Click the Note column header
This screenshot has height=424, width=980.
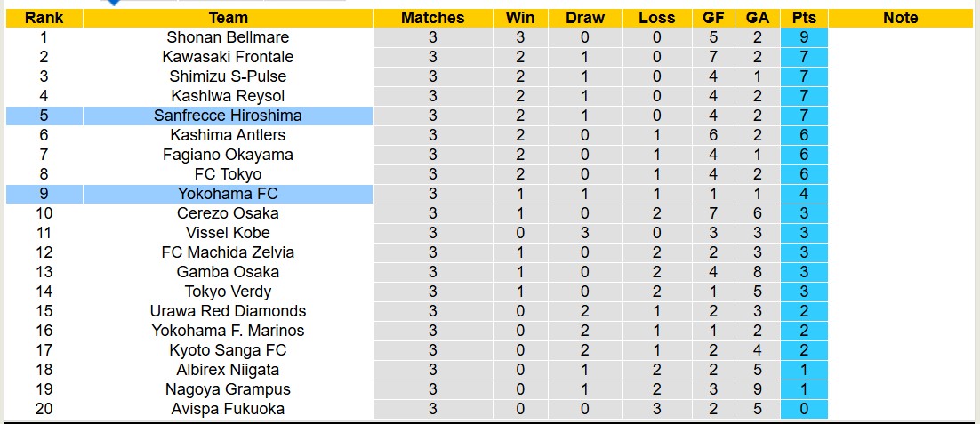point(900,18)
